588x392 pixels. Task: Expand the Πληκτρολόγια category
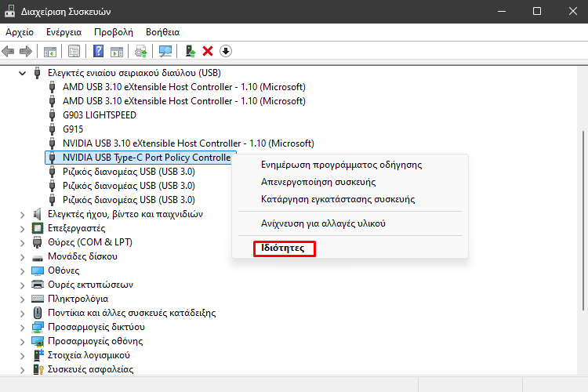click(23, 299)
